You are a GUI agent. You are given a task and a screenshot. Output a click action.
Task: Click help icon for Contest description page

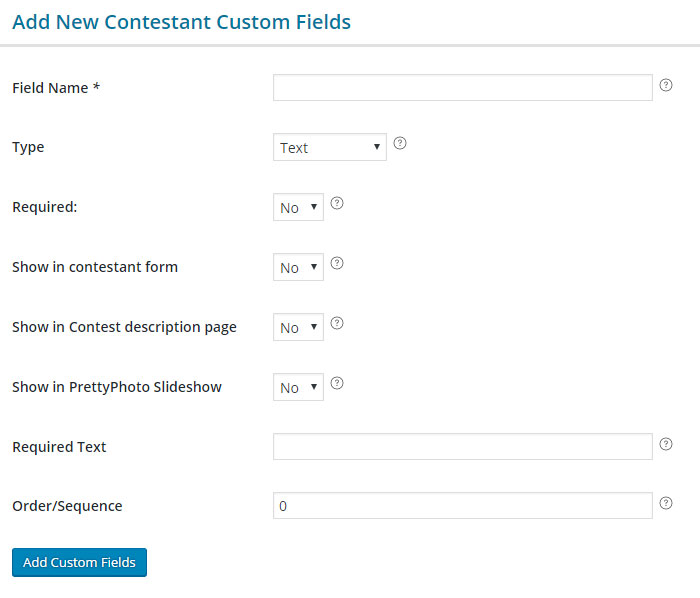click(x=337, y=323)
